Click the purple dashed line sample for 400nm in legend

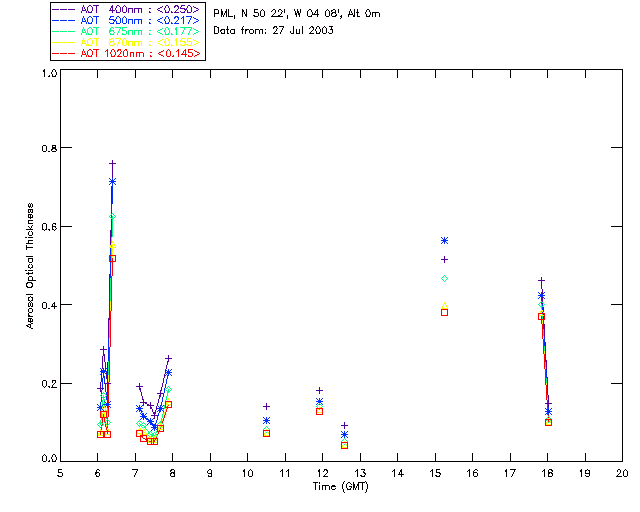[x=64, y=9]
